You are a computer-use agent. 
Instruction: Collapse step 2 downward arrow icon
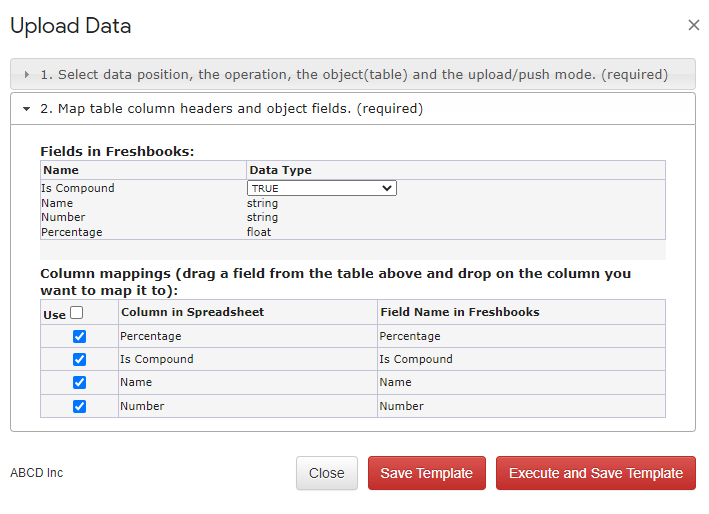coord(27,109)
